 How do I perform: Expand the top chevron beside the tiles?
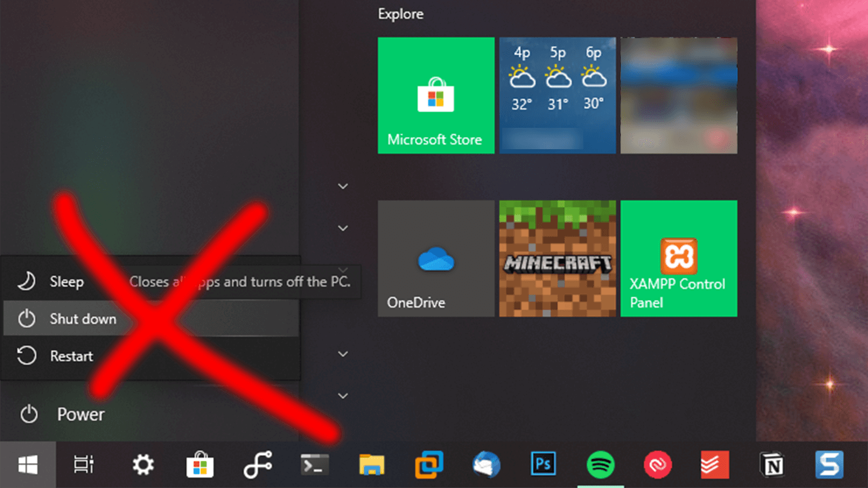click(x=343, y=186)
